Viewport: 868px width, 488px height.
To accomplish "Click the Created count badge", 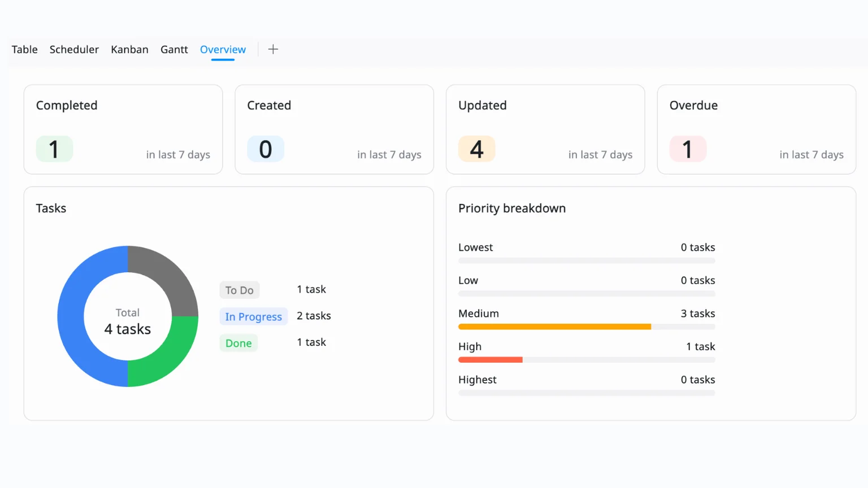I will 266,149.
